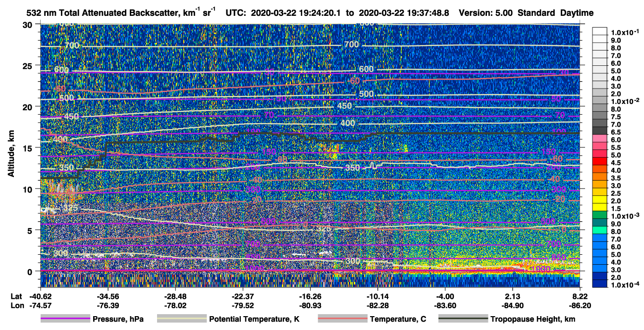Click latitude value '-16.26'
This screenshot has height=330, width=644.
[x=310, y=296]
